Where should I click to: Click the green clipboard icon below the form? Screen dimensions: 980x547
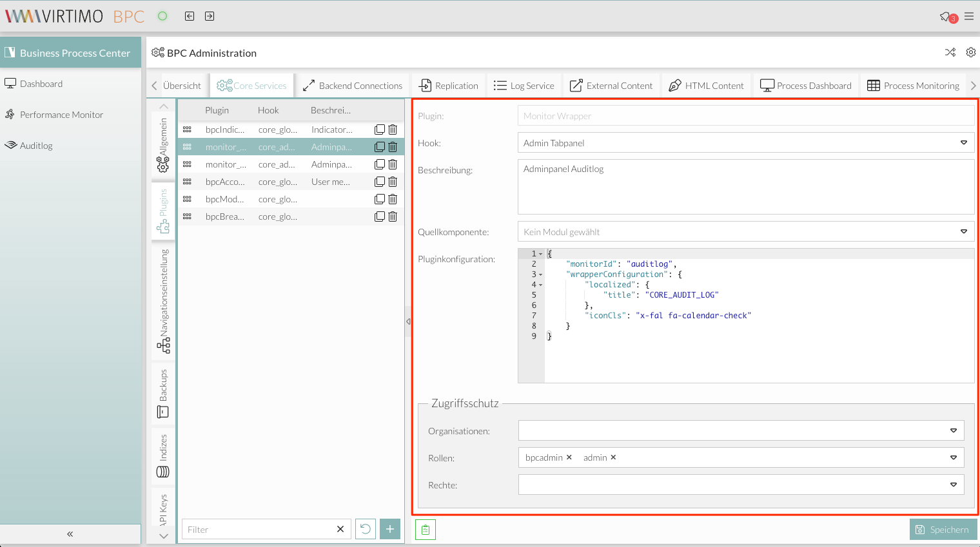pyautogui.click(x=426, y=530)
